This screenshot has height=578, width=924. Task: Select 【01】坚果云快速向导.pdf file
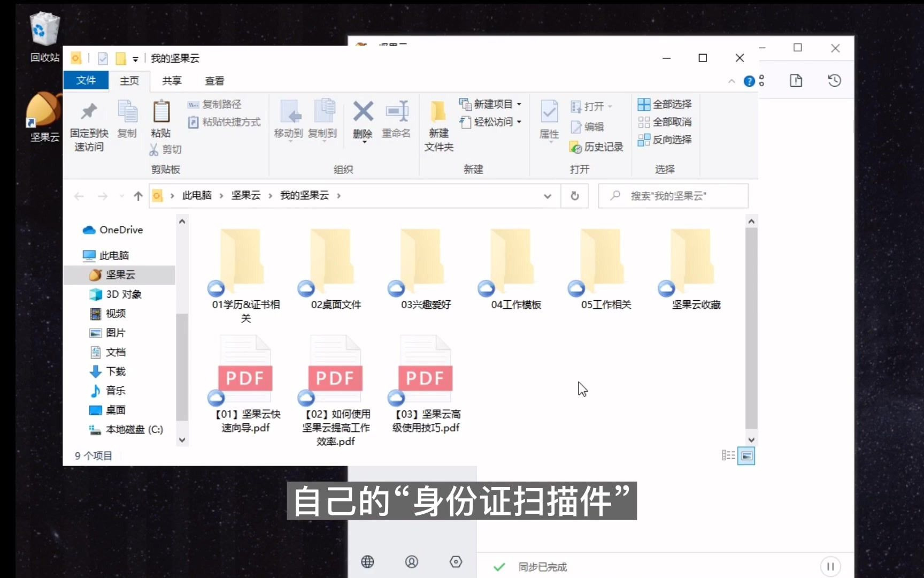click(x=245, y=384)
